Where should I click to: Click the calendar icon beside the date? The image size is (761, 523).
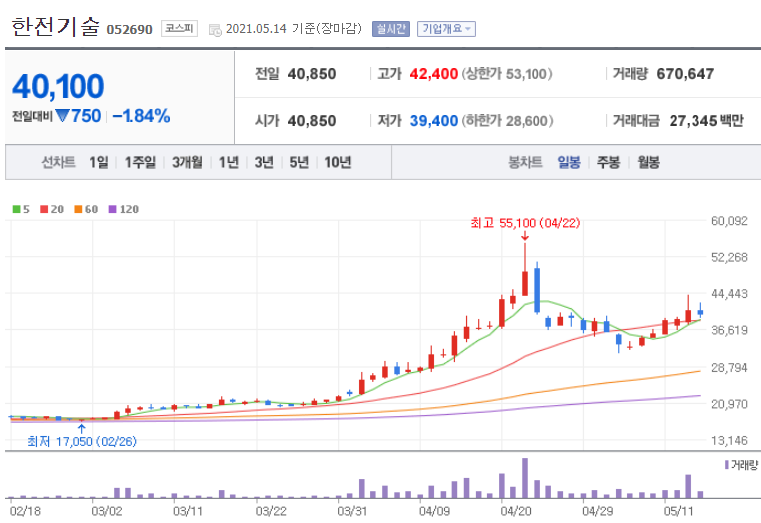215,30
